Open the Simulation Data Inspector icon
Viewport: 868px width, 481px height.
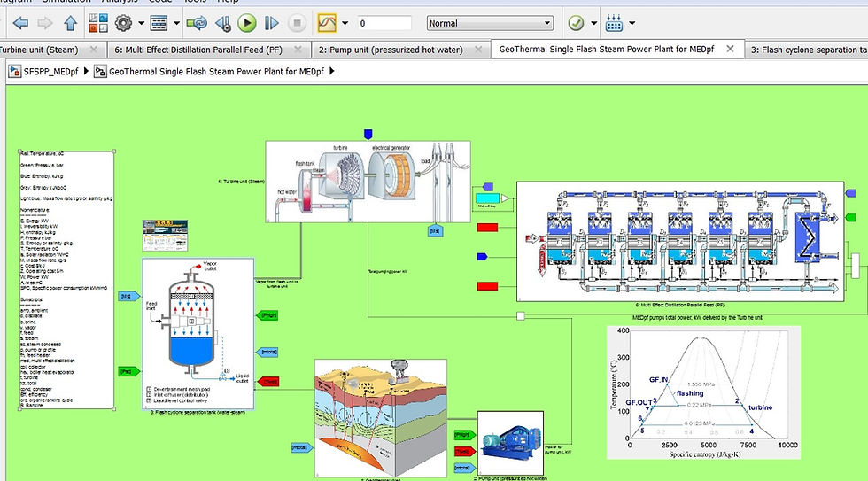click(327, 23)
